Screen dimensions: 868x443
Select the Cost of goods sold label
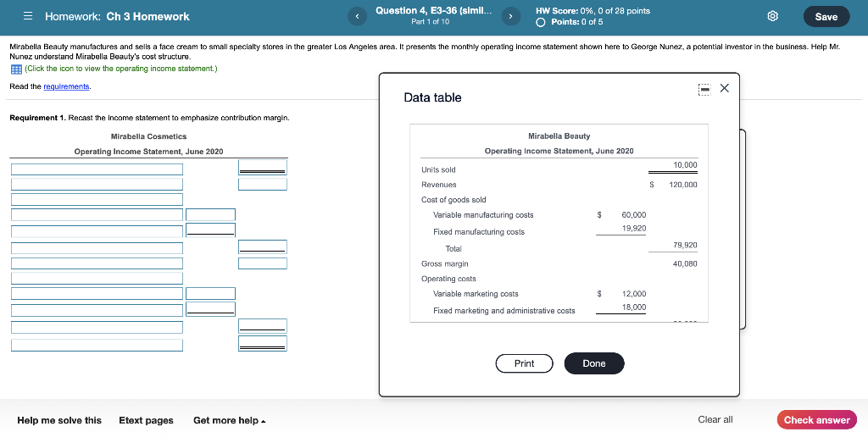coord(453,200)
